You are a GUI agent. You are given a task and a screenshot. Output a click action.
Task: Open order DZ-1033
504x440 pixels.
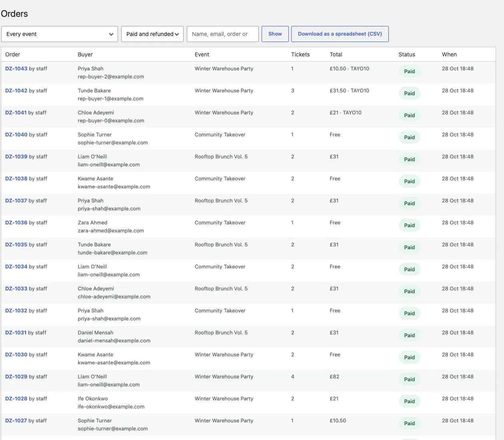pyautogui.click(x=16, y=289)
